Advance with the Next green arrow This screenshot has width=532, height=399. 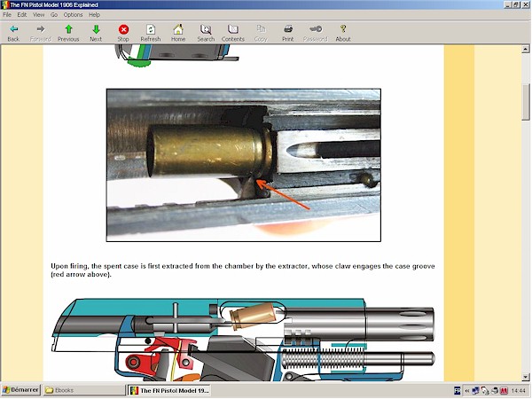coord(96,33)
